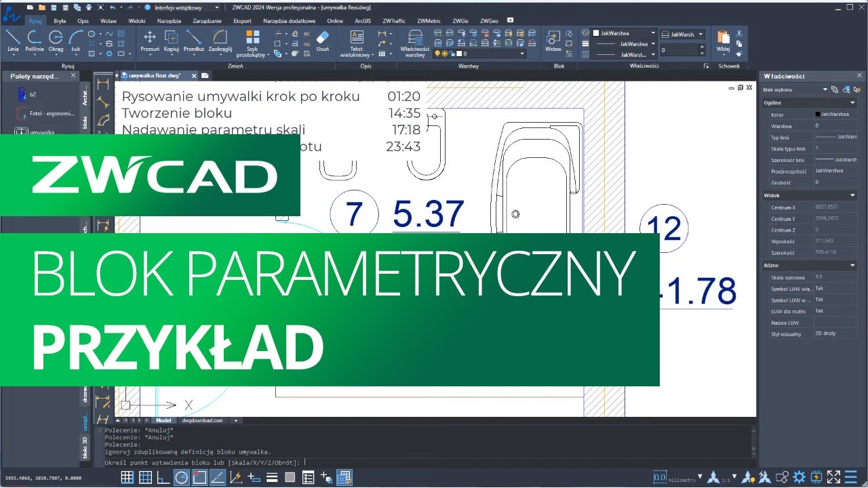Select the Okrąg circle tool
This screenshot has height=488, width=868.
tap(56, 41)
